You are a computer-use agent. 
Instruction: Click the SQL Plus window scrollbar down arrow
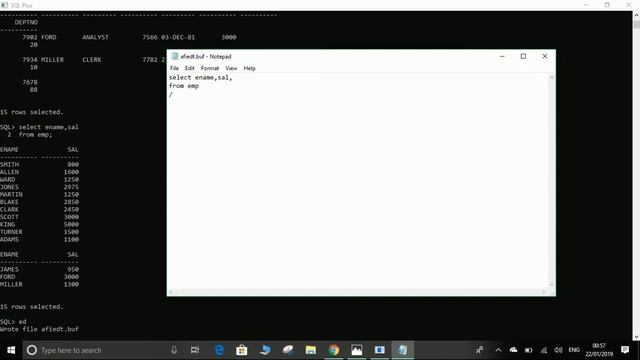coord(636,337)
